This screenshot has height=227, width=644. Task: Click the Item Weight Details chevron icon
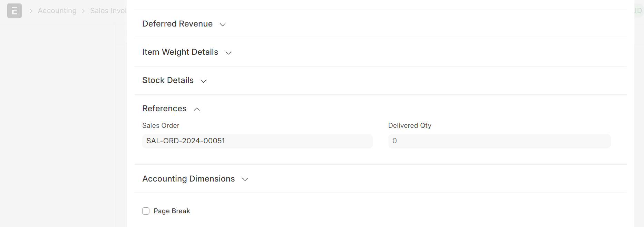coord(228,53)
